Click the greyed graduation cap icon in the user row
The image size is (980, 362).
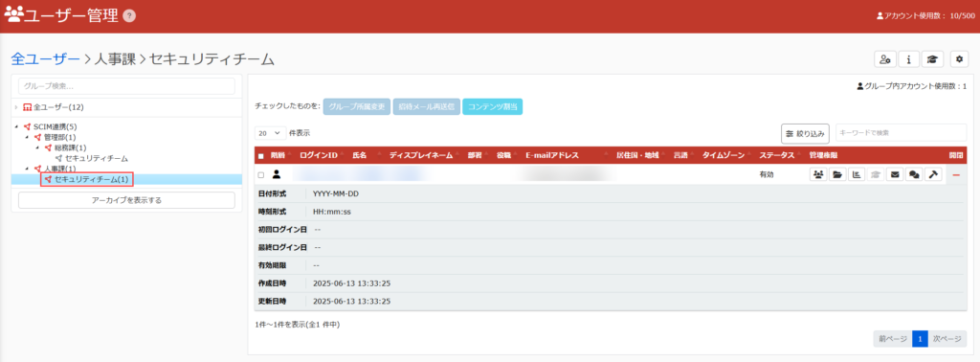point(876,175)
